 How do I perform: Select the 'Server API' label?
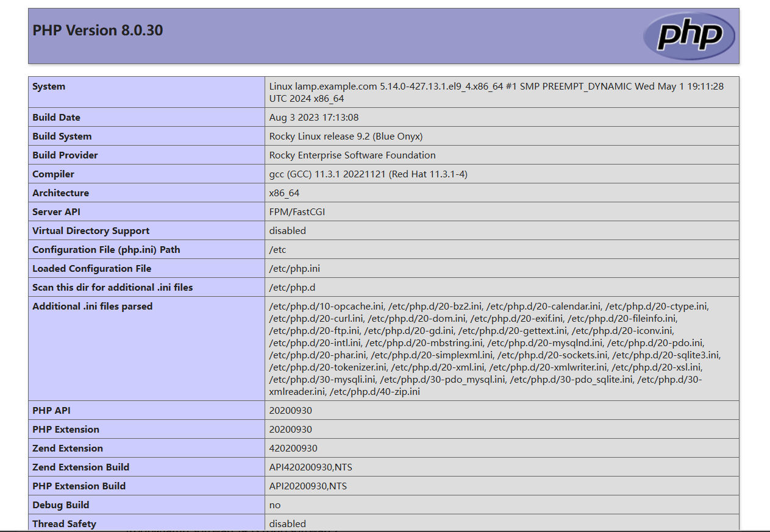pos(56,212)
